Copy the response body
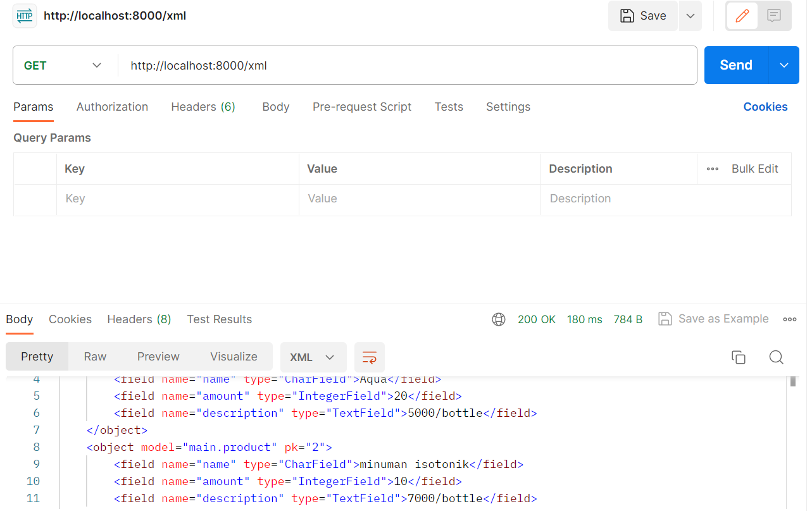The image size is (812, 511). [738, 357]
